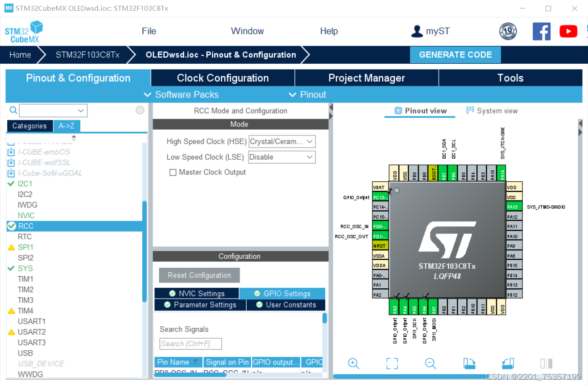Click the myST user icon
This screenshot has height=385, width=588.
417,31
